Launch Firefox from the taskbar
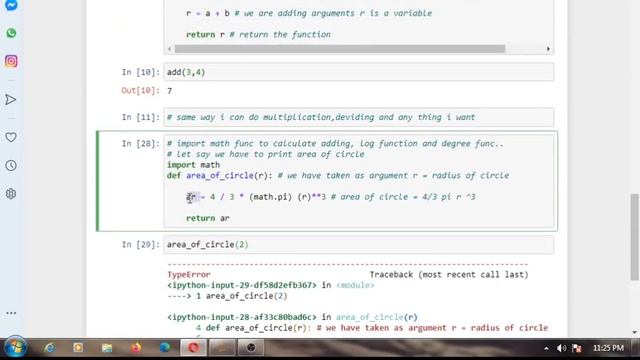 pyautogui.click(x=136, y=347)
